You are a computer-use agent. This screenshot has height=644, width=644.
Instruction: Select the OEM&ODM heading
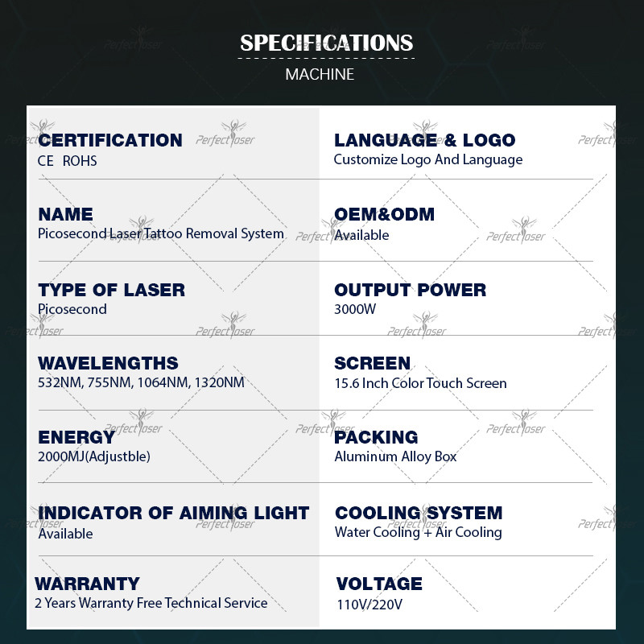(x=384, y=214)
